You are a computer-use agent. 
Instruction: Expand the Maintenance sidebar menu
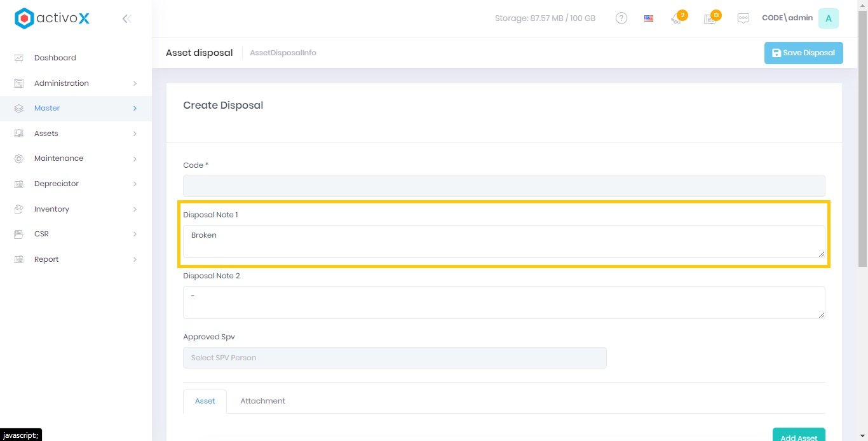click(x=58, y=158)
